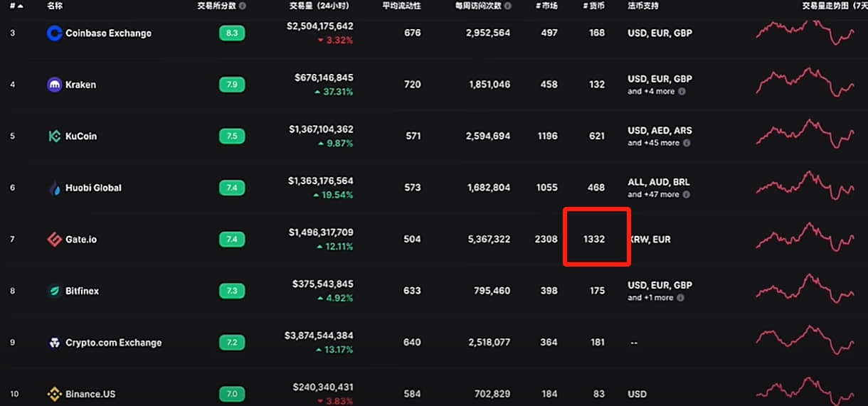Click the KuCoin logo icon
868x406 pixels.
point(54,136)
